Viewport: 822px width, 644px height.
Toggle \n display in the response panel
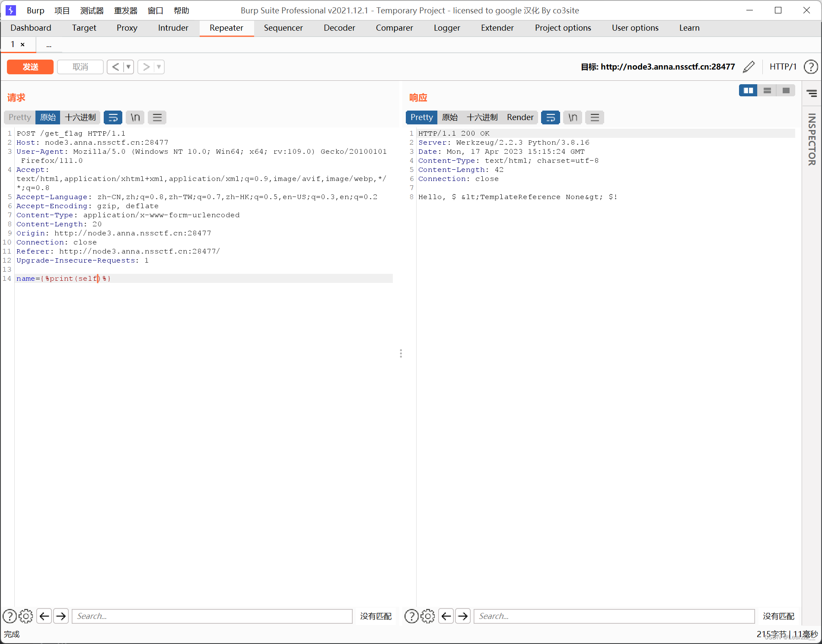pyautogui.click(x=572, y=117)
